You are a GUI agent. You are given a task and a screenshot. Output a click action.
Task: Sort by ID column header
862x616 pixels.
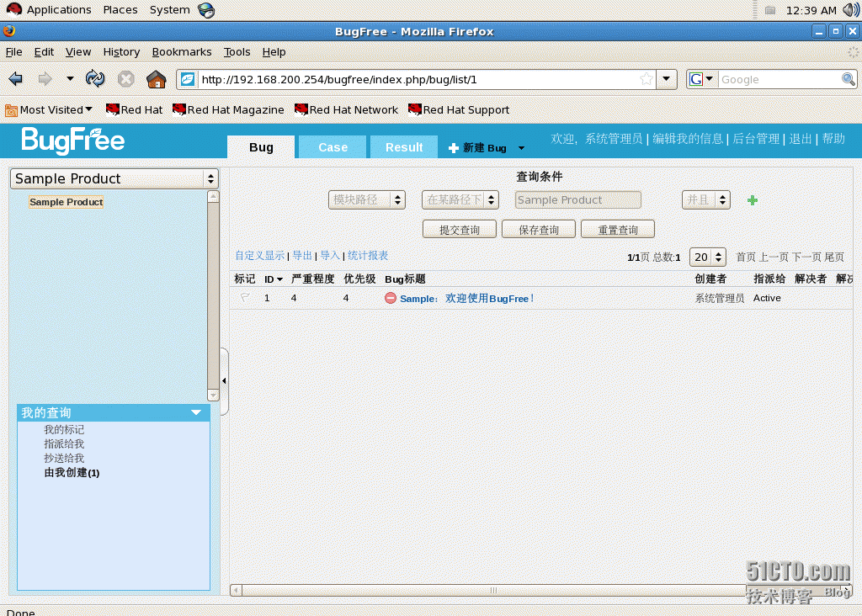click(274, 279)
